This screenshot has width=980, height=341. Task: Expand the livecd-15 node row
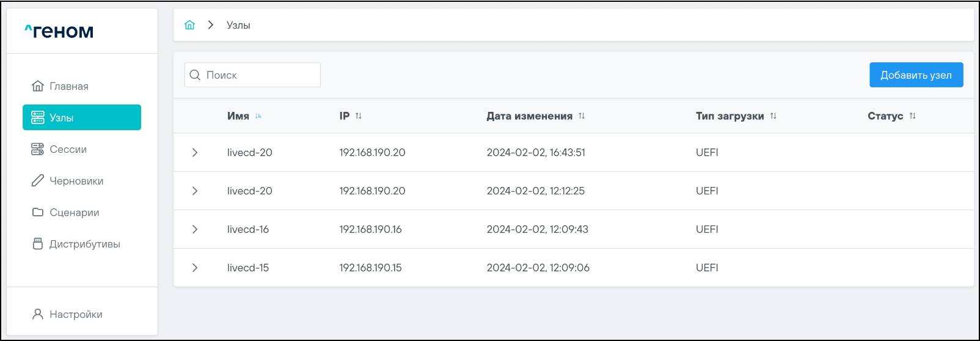point(195,268)
